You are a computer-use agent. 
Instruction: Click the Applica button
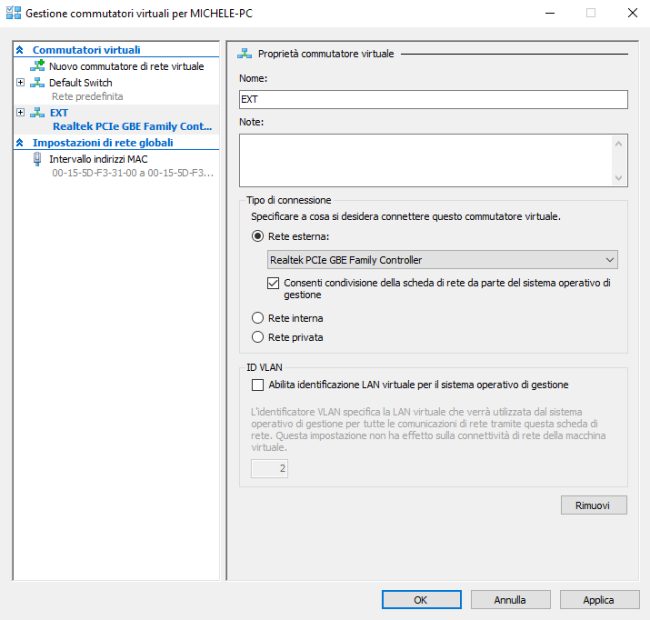[x=598, y=600]
